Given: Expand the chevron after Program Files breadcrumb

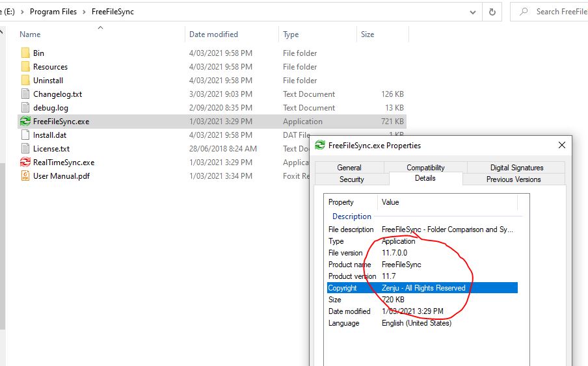Looking at the screenshot, I should click(84, 12).
